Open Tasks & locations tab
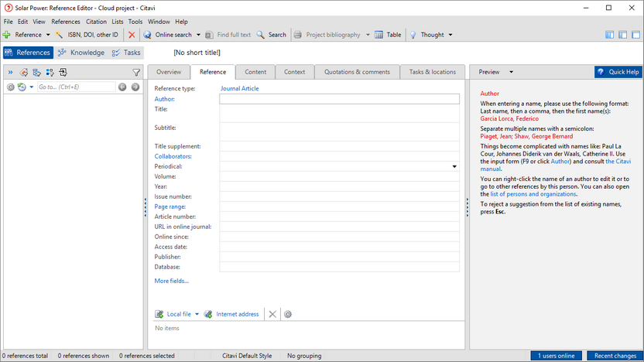Screen dimensions: 644x362 point(433,72)
